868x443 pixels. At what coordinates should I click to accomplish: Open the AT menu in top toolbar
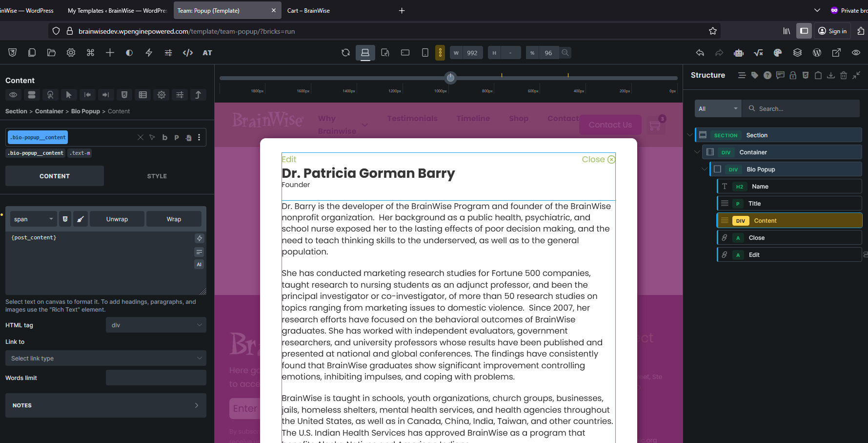click(x=207, y=53)
